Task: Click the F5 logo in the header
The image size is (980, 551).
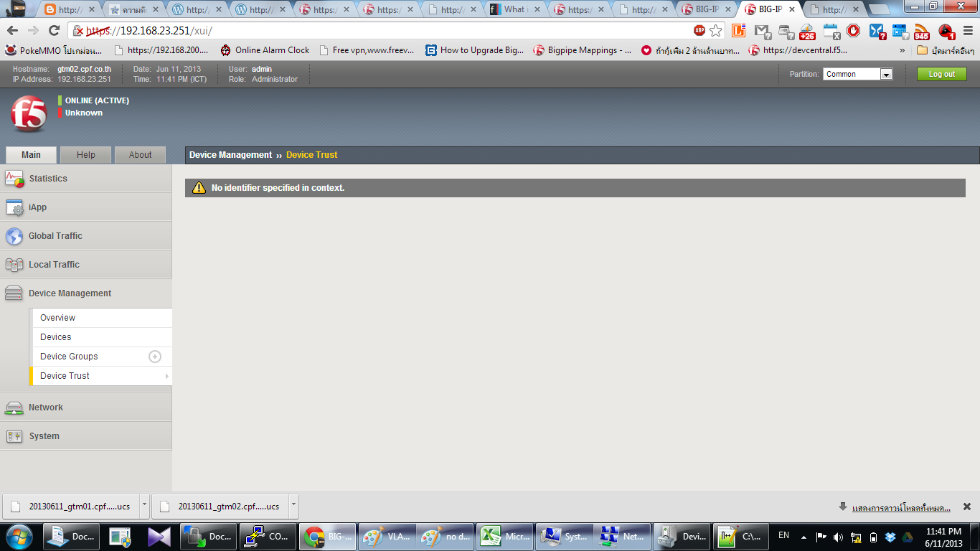Action: coord(29,113)
